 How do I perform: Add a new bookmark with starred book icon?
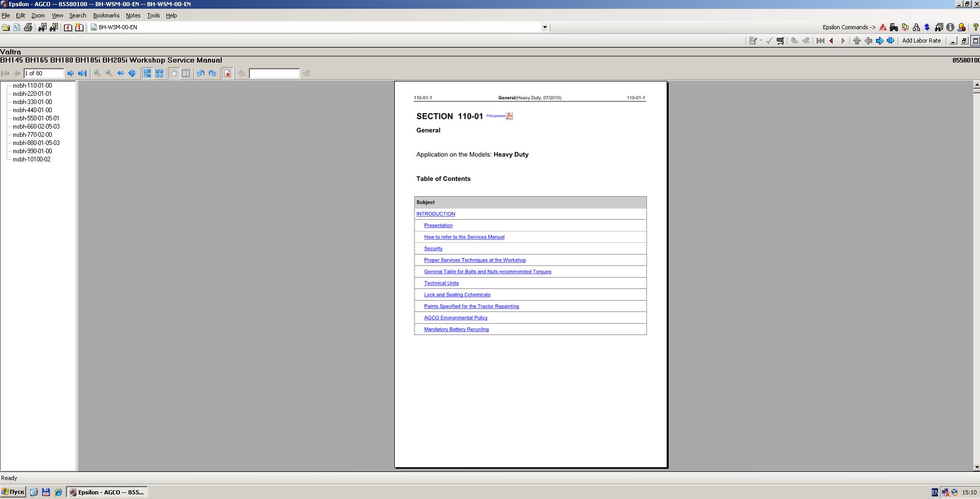[x=79, y=27]
